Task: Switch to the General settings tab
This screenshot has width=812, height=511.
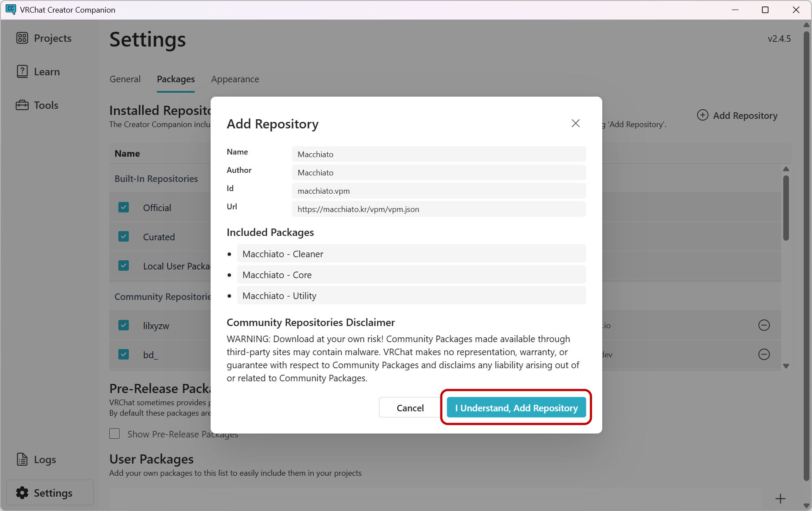Action: click(x=125, y=79)
